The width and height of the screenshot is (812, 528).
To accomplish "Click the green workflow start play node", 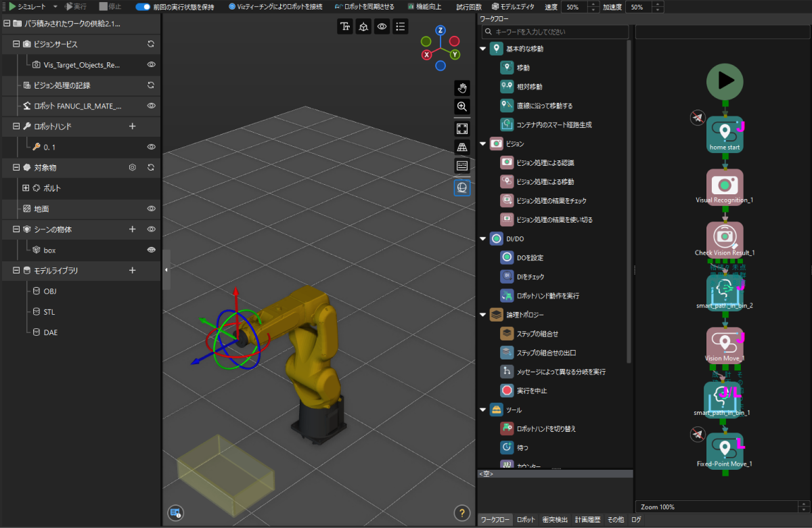I will 725,81.
